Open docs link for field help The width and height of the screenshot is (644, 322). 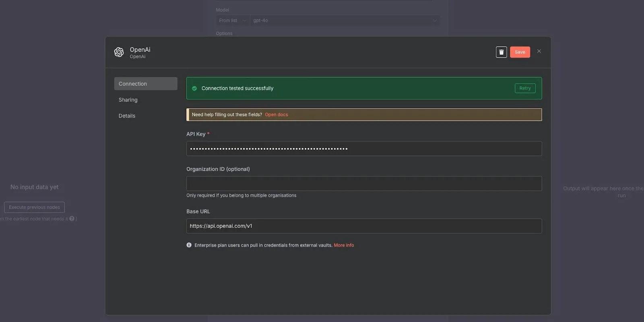(276, 115)
